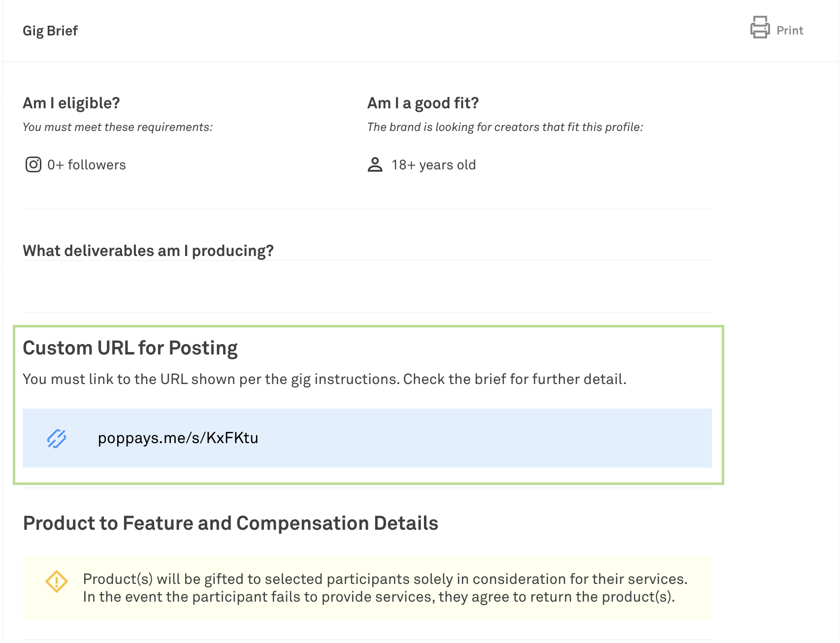Click the '18+ years old' profile text
The width and height of the screenshot is (840, 643).
click(433, 165)
